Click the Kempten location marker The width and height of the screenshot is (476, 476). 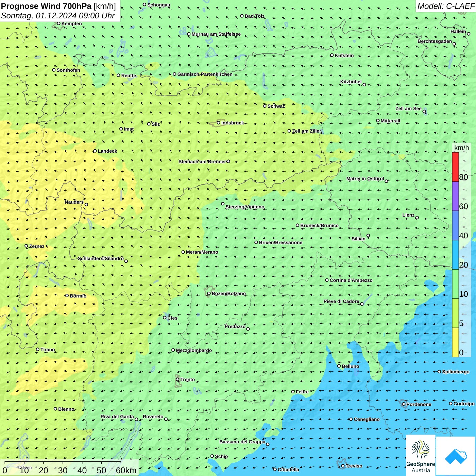58,23
